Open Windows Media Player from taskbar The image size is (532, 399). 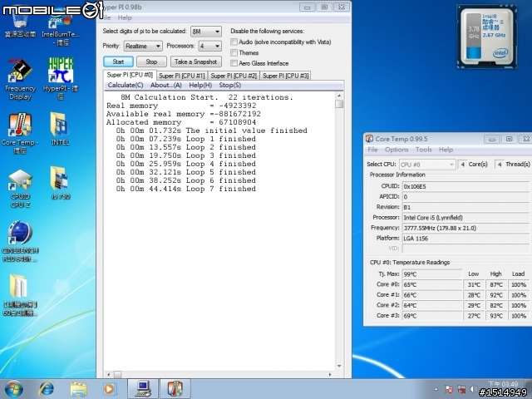click(110, 389)
